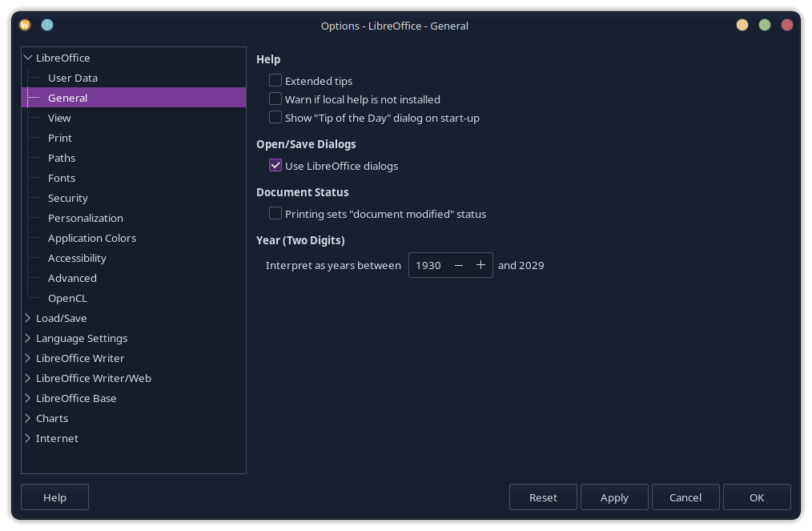Open the Application Colors page

92,239
